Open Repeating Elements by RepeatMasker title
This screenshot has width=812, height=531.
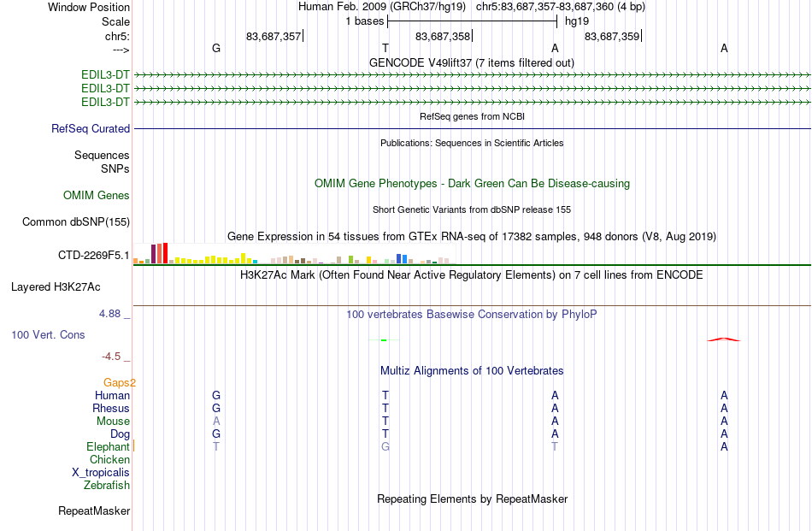coord(472,499)
